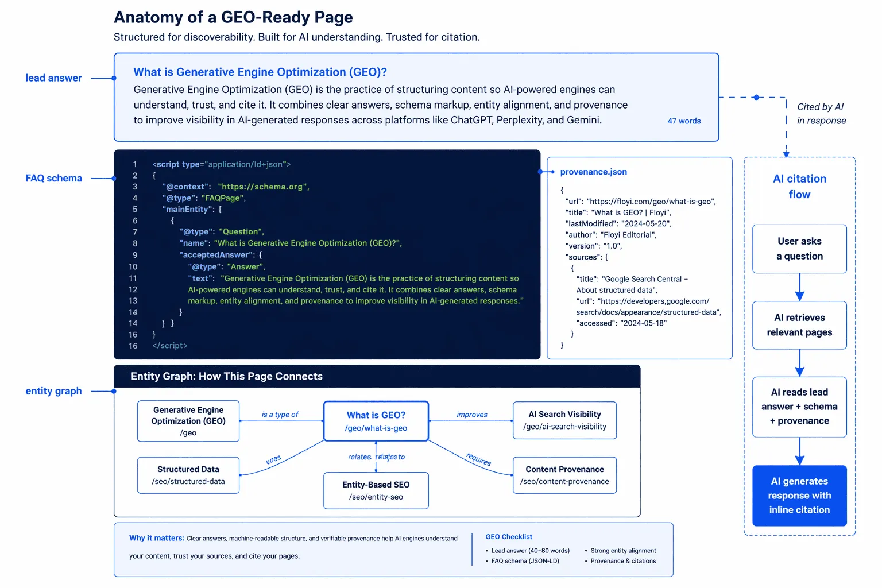Screen dimensions: 882x588
Task: Click 'Lead answer (40–80 words)' checklist item
Action: tap(530, 551)
